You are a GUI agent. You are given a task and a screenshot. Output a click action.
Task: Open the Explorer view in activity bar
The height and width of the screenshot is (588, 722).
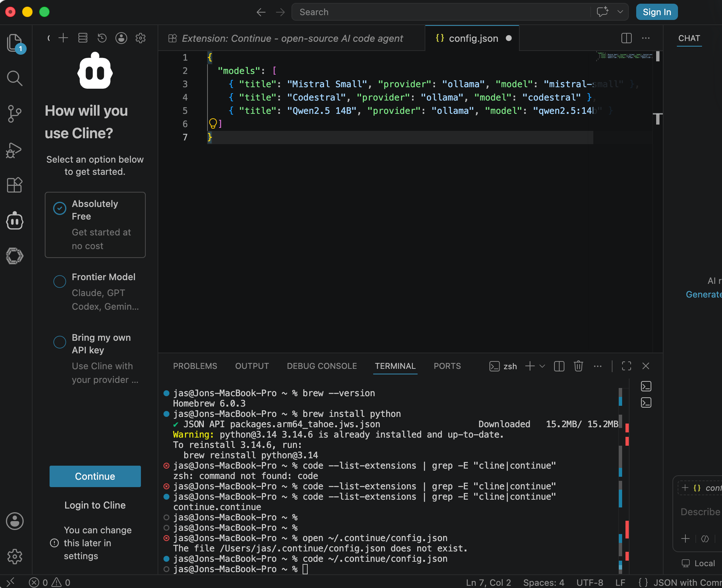(x=15, y=43)
